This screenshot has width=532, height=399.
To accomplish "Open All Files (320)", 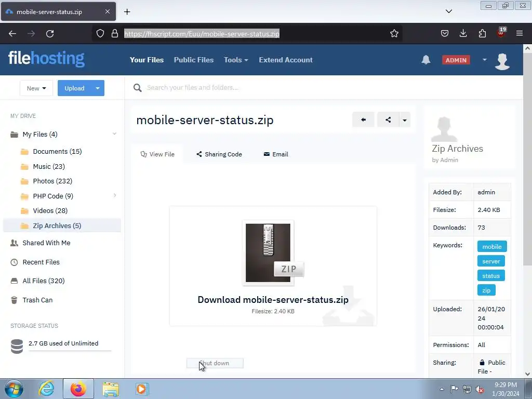I will coord(44,281).
